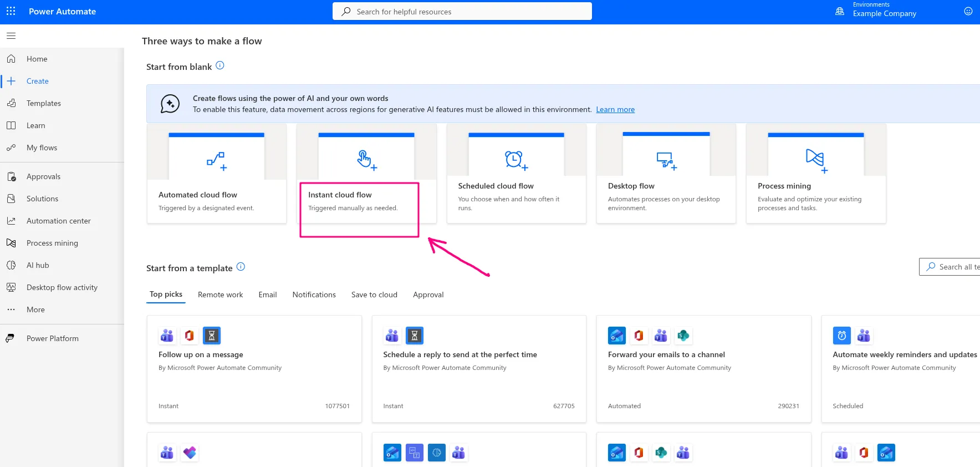The width and height of the screenshot is (980, 467).
Task: Click the Search for helpful resources box
Action: tap(462, 12)
